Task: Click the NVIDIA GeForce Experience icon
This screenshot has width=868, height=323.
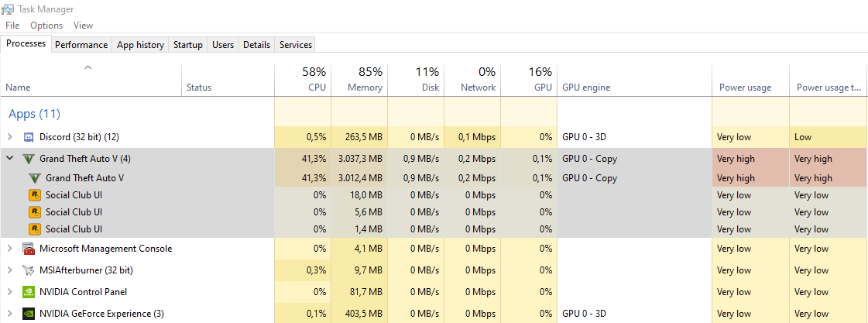Action: pyautogui.click(x=29, y=314)
